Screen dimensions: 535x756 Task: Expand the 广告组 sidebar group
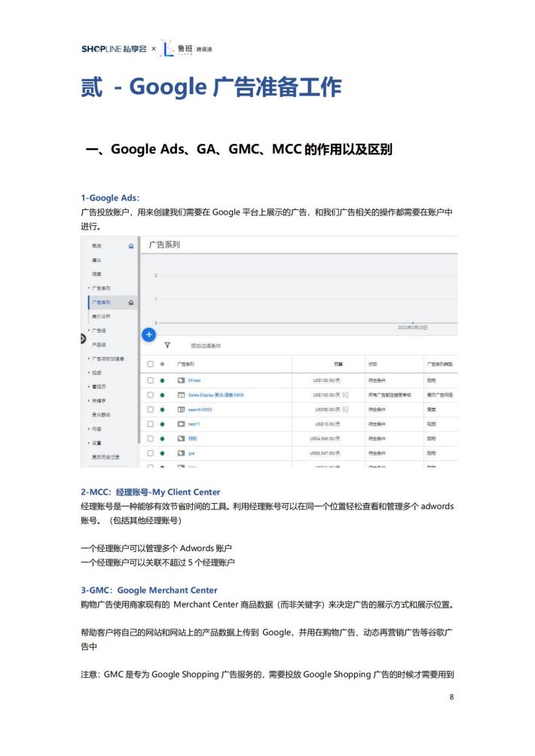tap(89, 331)
